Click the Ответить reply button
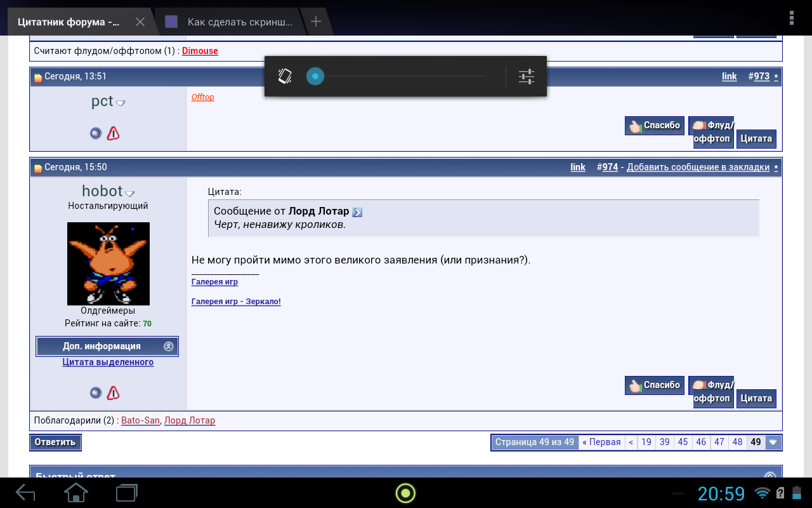 tap(55, 442)
